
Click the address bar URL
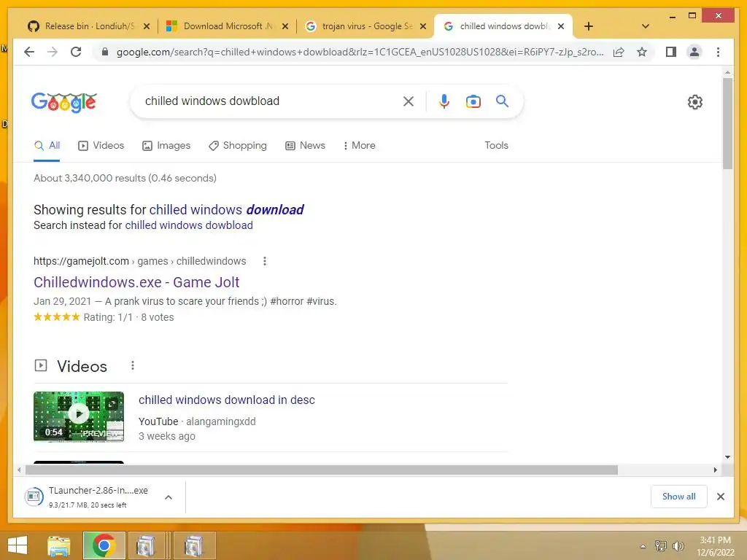pos(360,52)
